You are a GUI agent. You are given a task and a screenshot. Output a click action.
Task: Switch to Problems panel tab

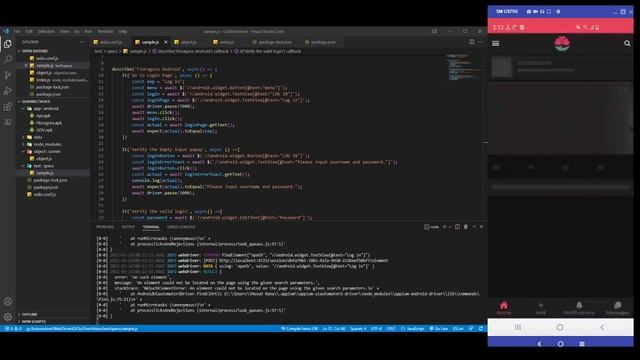pyautogui.click(x=105, y=227)
